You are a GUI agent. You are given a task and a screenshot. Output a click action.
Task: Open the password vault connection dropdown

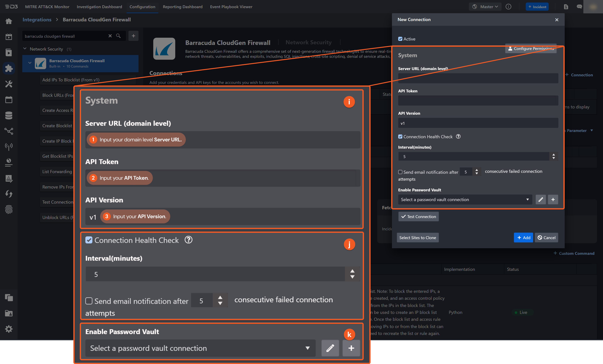[x=465, y=200]
